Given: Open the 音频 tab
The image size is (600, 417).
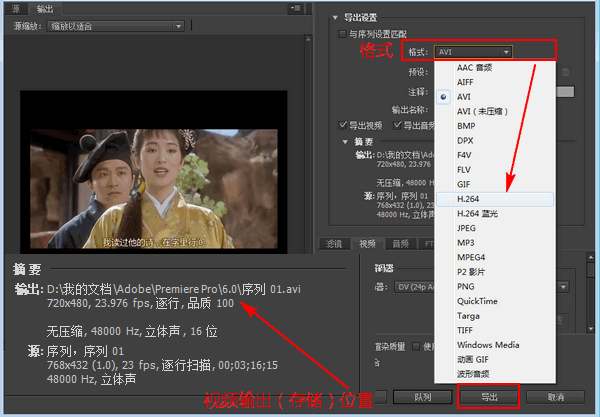Looking at the screenshot, I should tap(401, 244).
